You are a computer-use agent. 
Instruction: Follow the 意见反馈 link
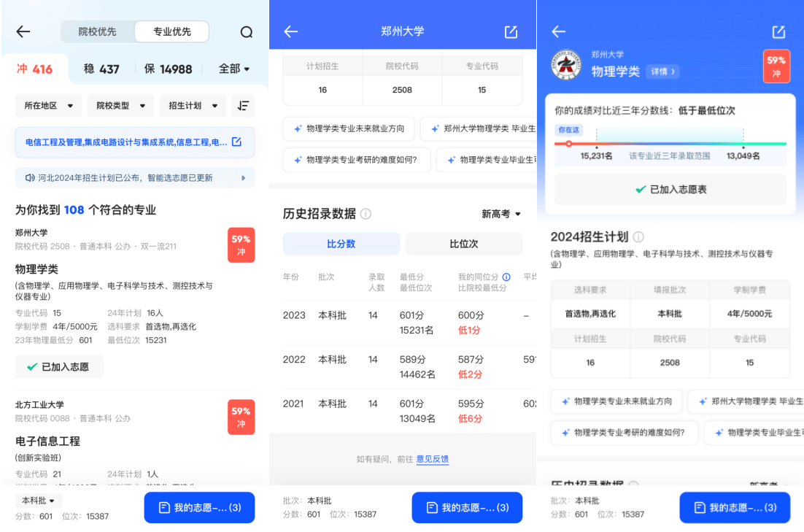(432, 458)
